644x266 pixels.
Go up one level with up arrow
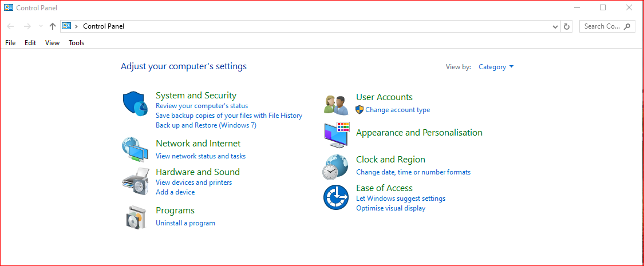[52, 26]
